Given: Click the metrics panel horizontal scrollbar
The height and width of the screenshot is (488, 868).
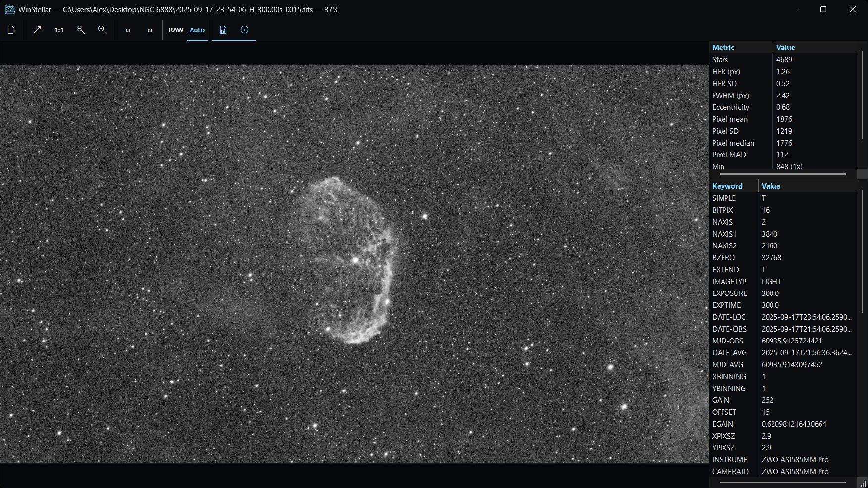Looking at the screenshot, I should (782, 174).
